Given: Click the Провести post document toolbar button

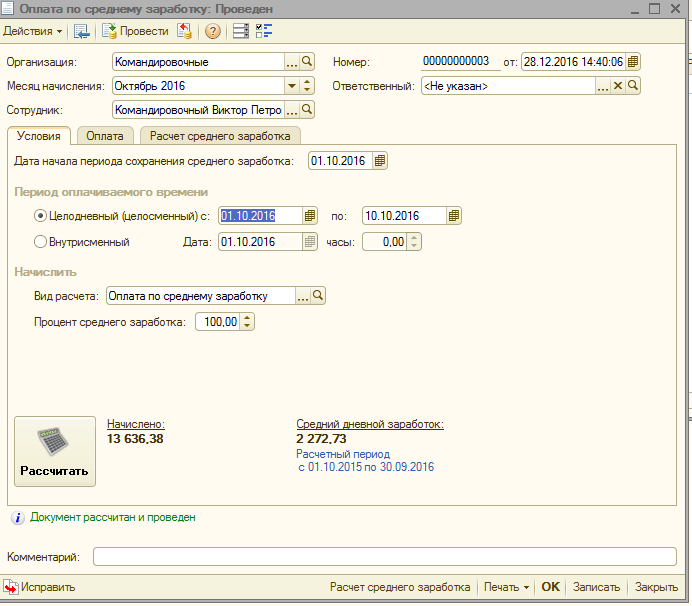Looking at the screenshot, I should click(x=136, y=31).
